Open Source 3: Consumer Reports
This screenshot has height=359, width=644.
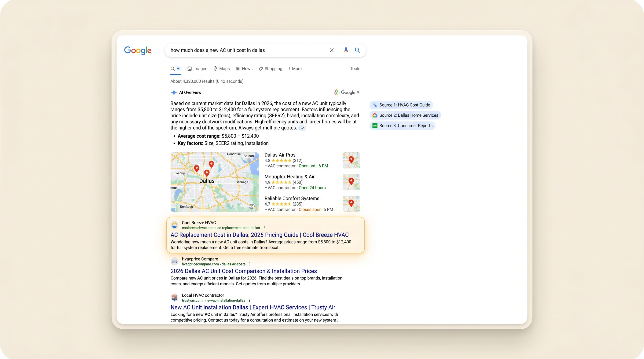click(x=402, y=126)
